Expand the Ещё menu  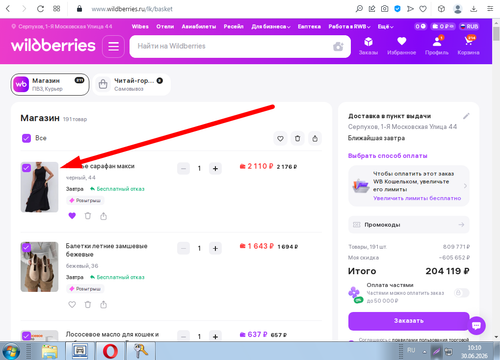[x=385, y=26]
